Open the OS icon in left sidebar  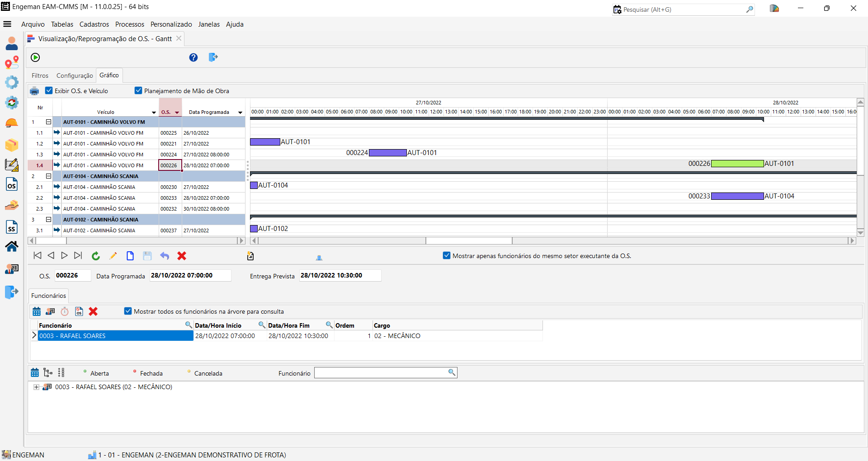coord(12,185)
